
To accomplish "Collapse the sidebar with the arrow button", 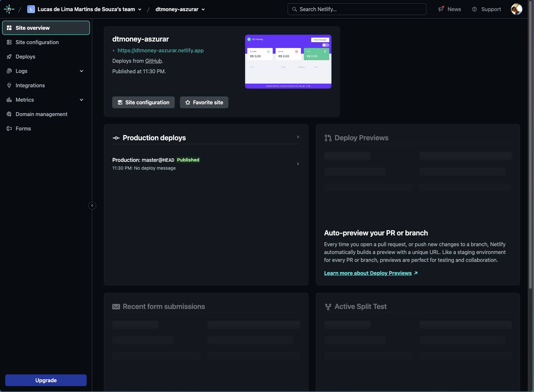I will coord(92,206).
